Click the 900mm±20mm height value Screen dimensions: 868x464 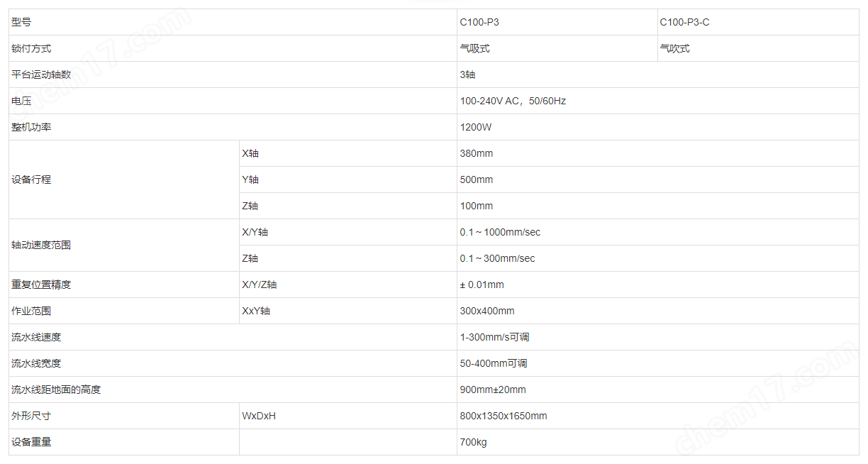(x=493, y=390)
